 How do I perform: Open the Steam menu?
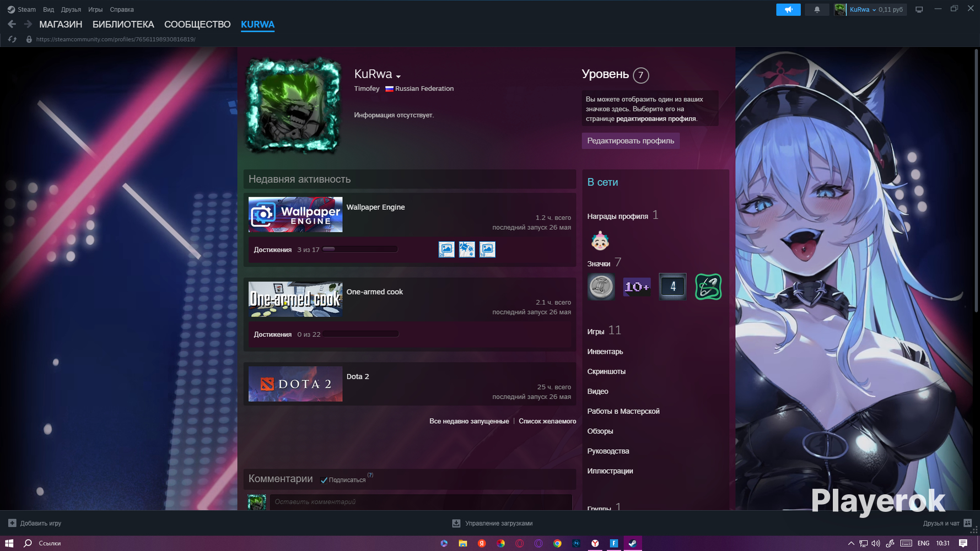[x=21, y=9]
